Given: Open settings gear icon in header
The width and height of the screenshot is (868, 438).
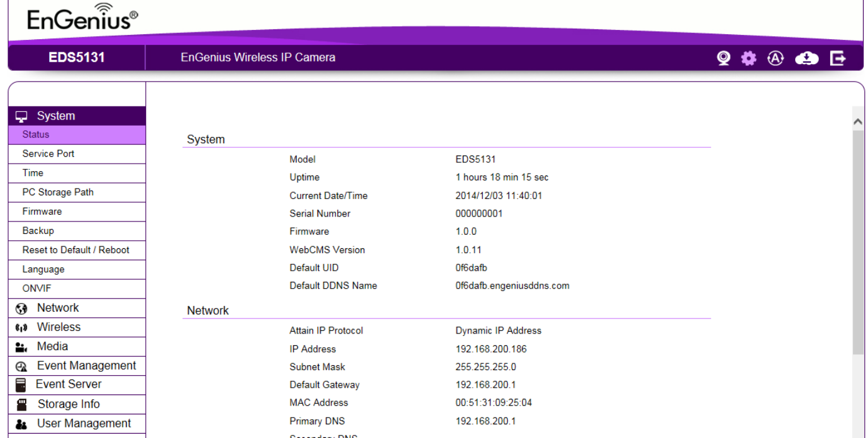Looking at the screenshot, I should click(x=749, y=58).
